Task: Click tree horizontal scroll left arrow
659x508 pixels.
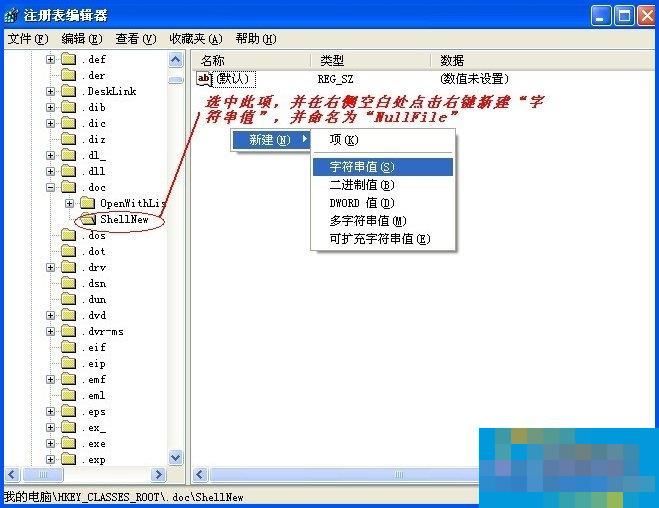Action: [12, 475]
